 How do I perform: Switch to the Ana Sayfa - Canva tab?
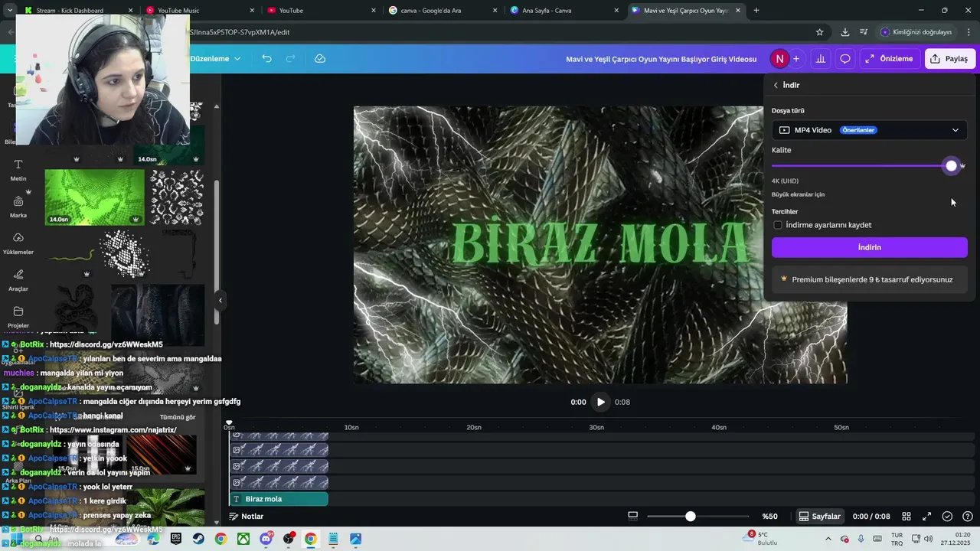(x=565, y=11)
